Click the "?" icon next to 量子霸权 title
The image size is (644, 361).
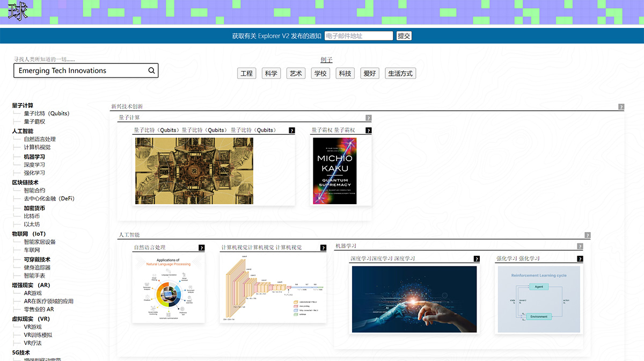(x=368, y=130)
